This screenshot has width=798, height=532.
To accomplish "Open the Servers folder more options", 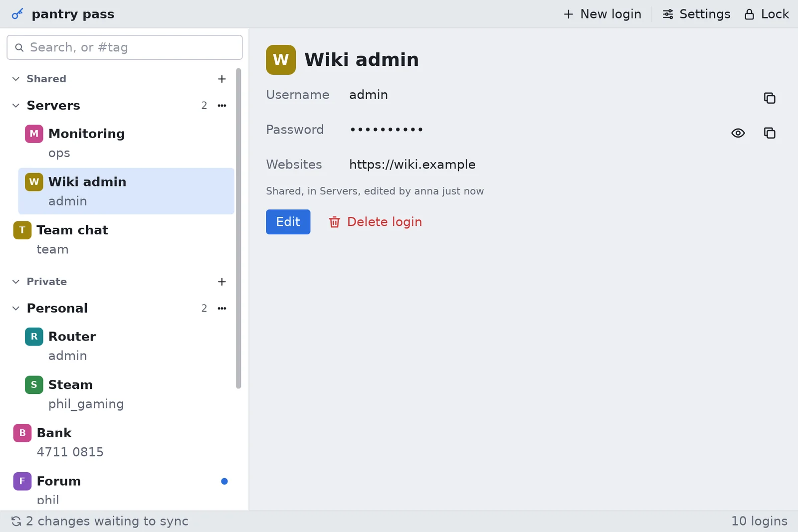I will pyautogui.click(x=222, y=106).
